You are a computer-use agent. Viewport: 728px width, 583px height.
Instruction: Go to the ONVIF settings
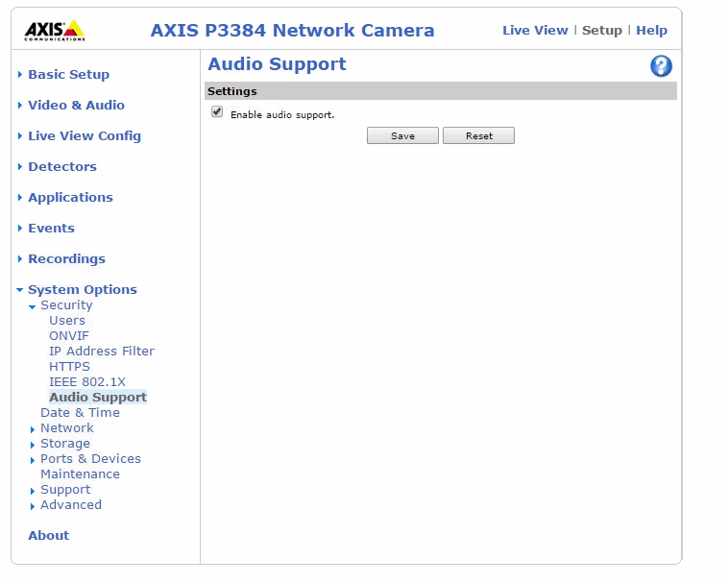tap(69, 335)
